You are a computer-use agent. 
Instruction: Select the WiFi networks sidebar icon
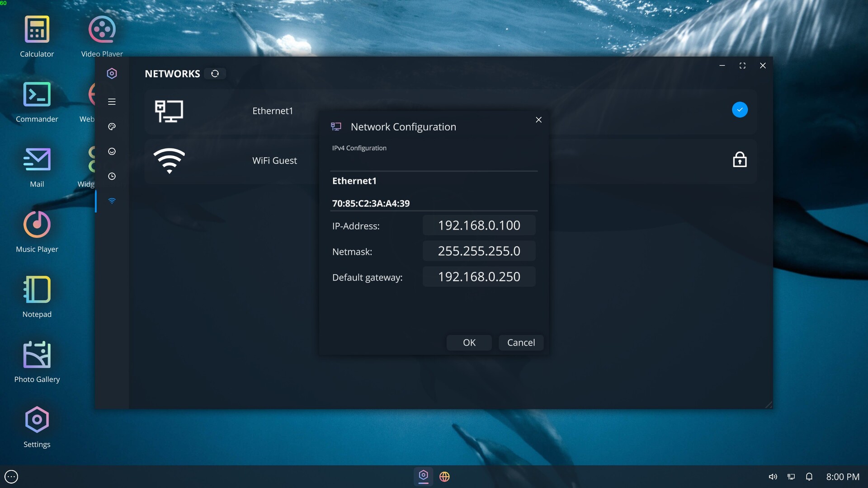pos(112,201)
